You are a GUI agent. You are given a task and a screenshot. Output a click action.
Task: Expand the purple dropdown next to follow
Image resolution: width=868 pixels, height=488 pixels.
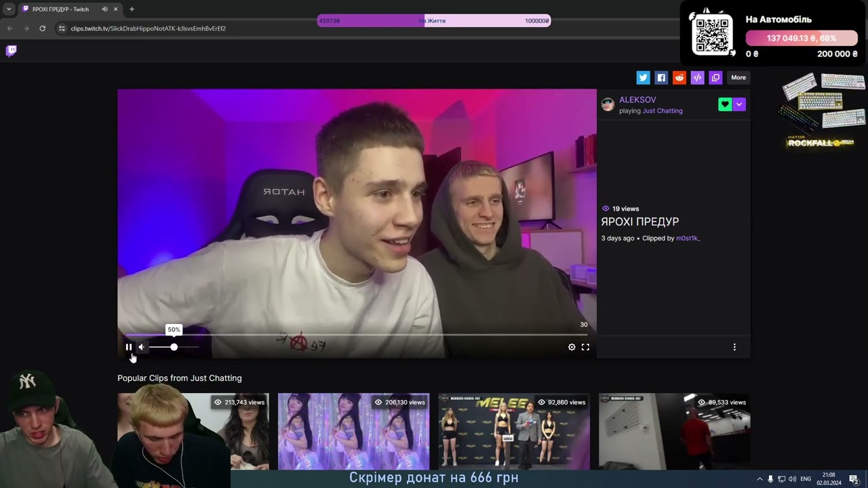739,104
